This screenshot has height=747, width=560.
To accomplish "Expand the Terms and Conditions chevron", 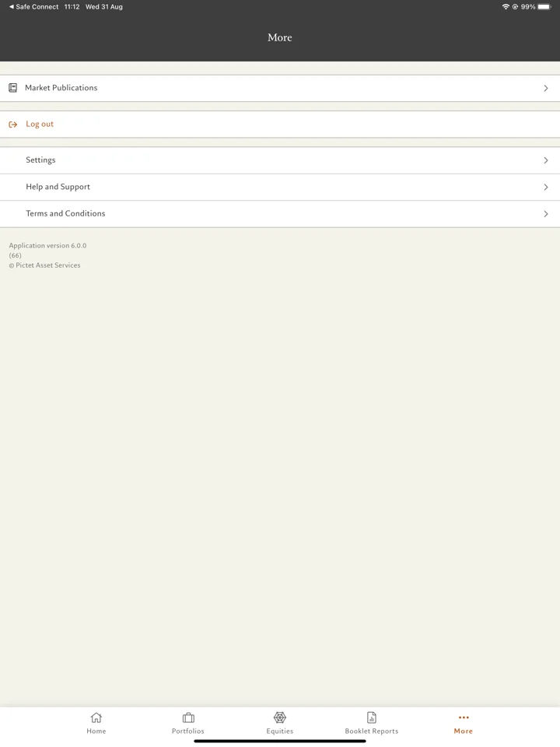I will click(x=546, y=214).
